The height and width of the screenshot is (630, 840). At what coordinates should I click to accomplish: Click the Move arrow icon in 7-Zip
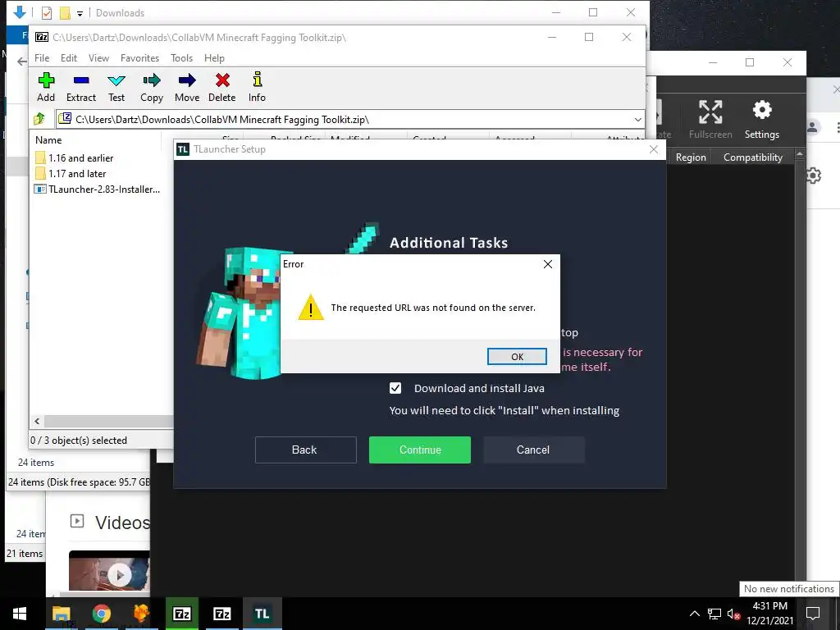pos(187,81)
